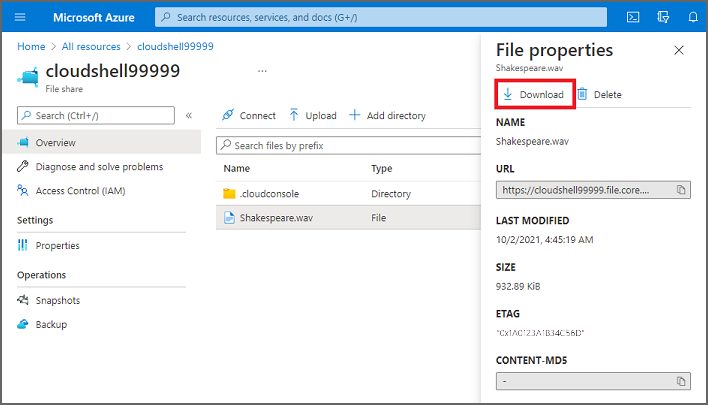Click the ETAG value text
The image size is (708, 405).
click(x=540, y=333)
